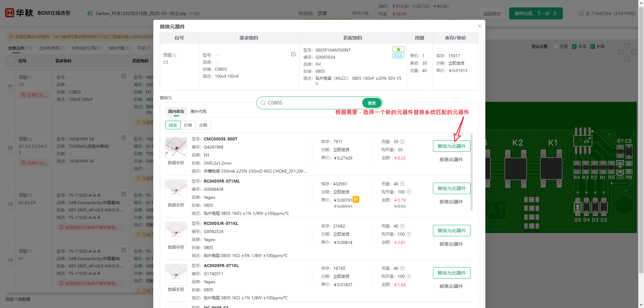Click the edit icon in BOM row 02
644x308 pixels.
tap(123, 138)
